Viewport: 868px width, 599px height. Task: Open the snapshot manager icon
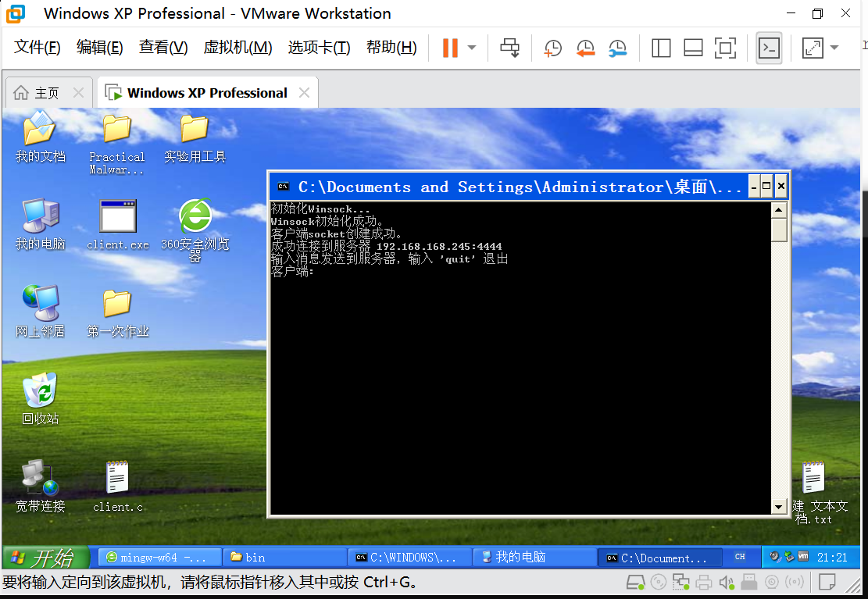coord(617,48)
